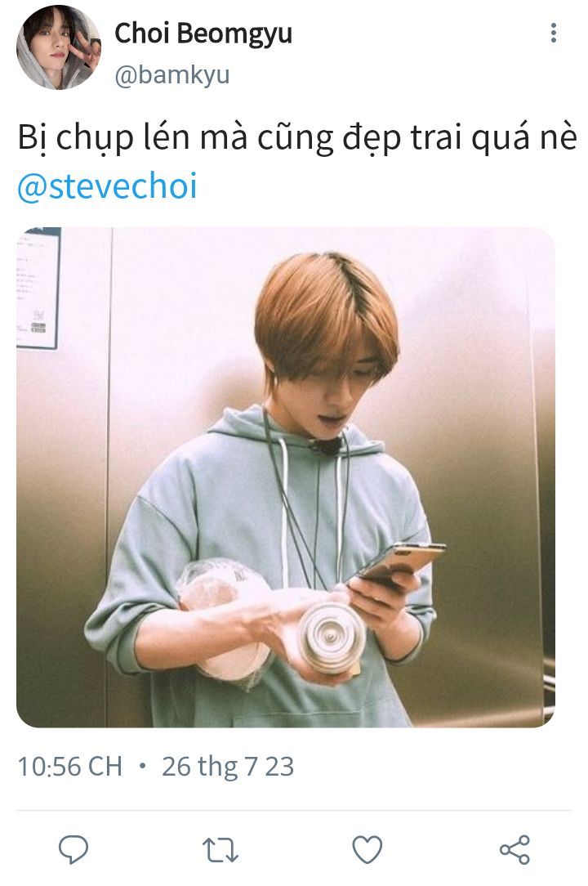Toggle repost for this tweet
Screen dimensions: 588x886
[x=220, y=850]
